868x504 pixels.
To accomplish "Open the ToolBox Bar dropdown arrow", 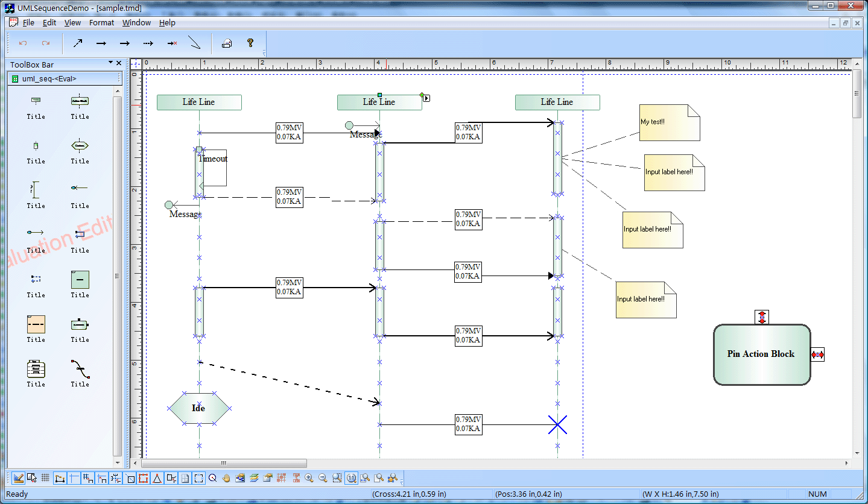I will [x=111, y=63].
